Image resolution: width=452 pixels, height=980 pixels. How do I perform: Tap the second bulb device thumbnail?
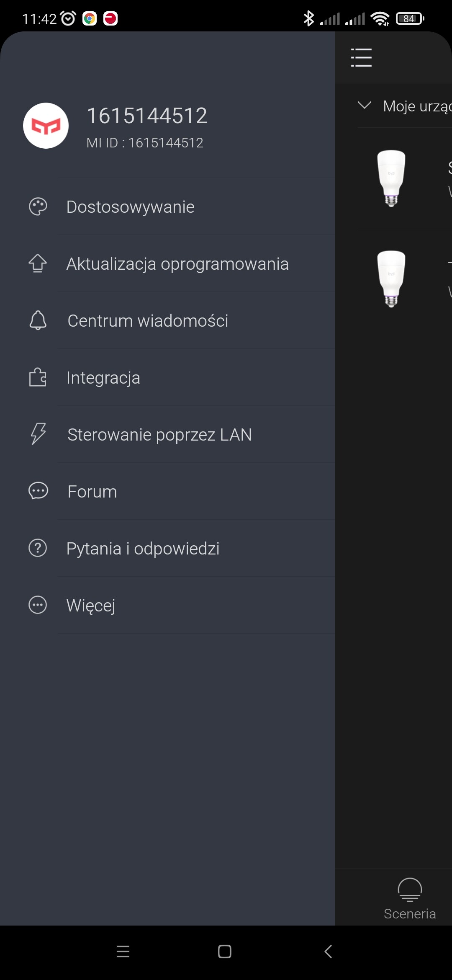click(x=391, y=279)
